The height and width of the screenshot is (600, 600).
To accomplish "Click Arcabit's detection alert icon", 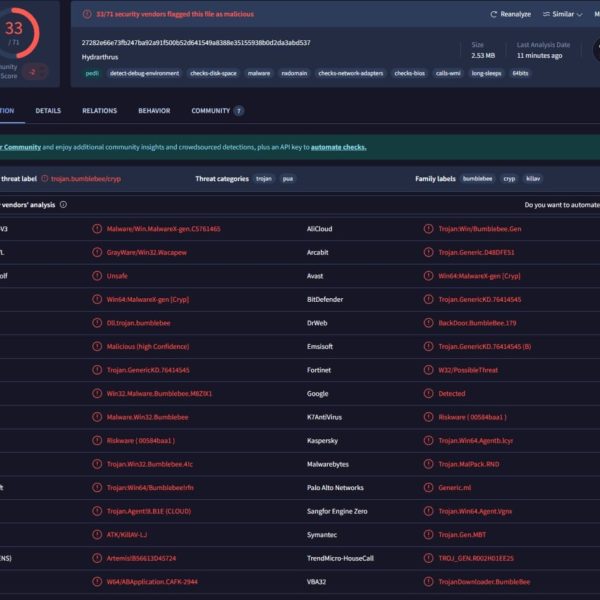I will [x=429, y=252].
